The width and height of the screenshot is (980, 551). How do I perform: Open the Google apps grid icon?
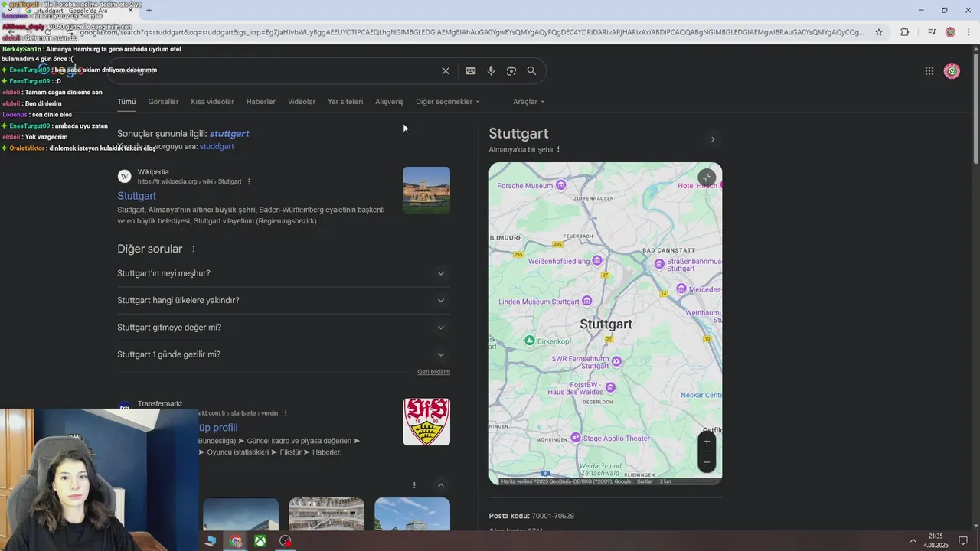click(x=929, y=71)
